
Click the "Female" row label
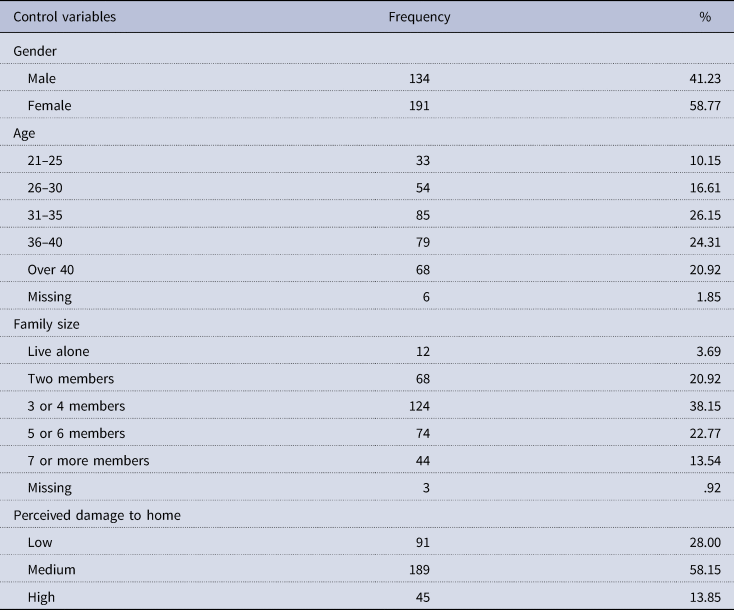point(52,105)
